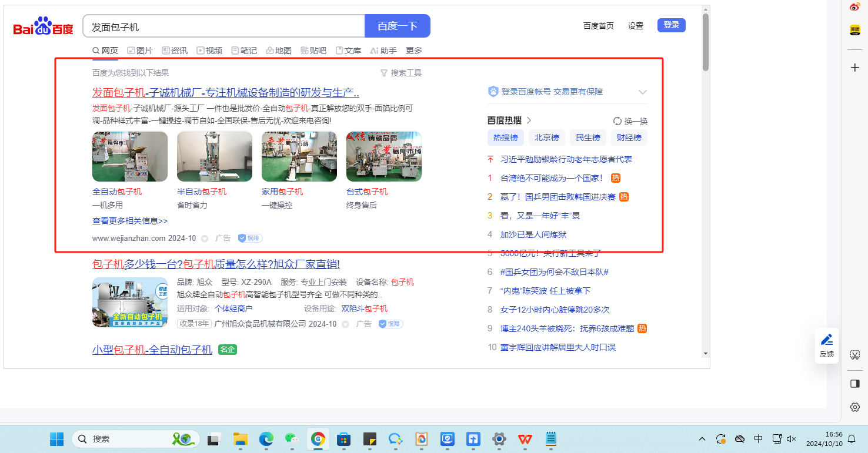Open the 搜索工具 filter options
The width and height of the screenshot is (868, 453).
(x=401, y=73)
